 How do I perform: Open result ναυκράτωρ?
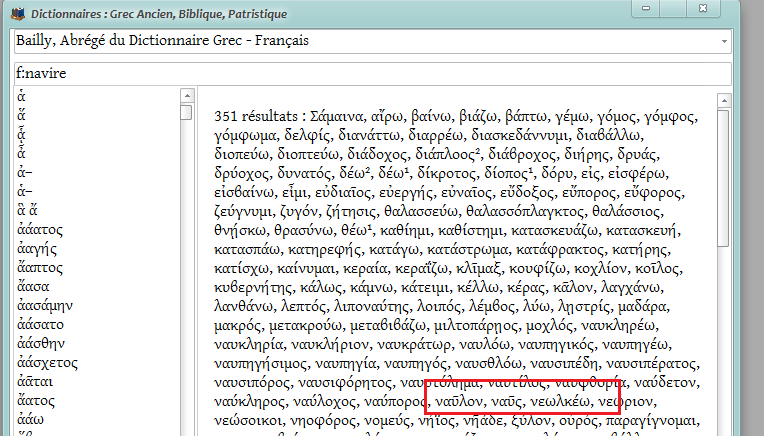point(414,345)
